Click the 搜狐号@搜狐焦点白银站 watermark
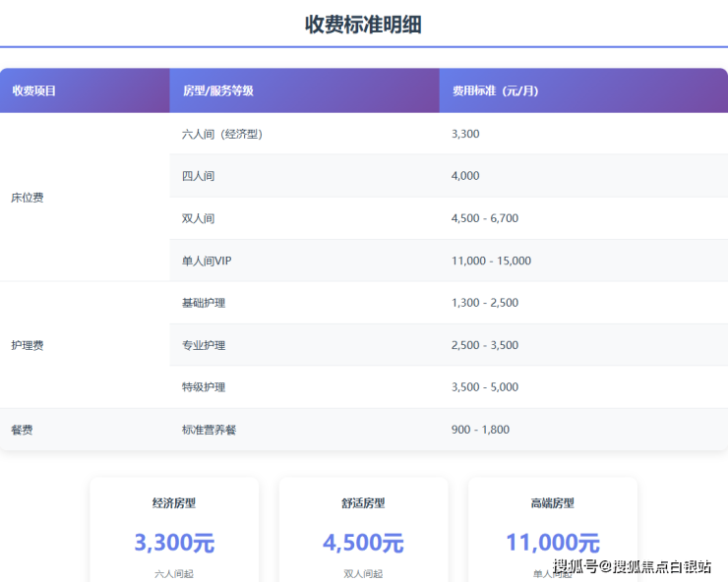This screenshot has height=582, width=728. pyautogui.click(x=632, y=566)
